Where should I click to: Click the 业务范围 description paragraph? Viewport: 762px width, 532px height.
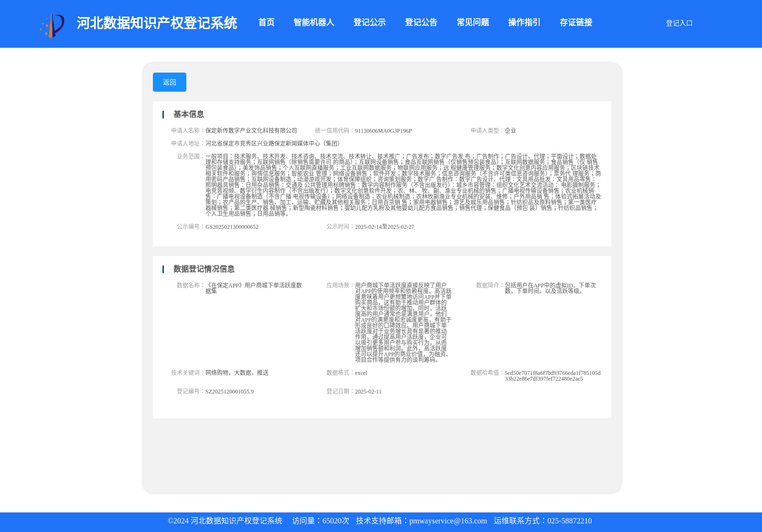click(403, 185)
